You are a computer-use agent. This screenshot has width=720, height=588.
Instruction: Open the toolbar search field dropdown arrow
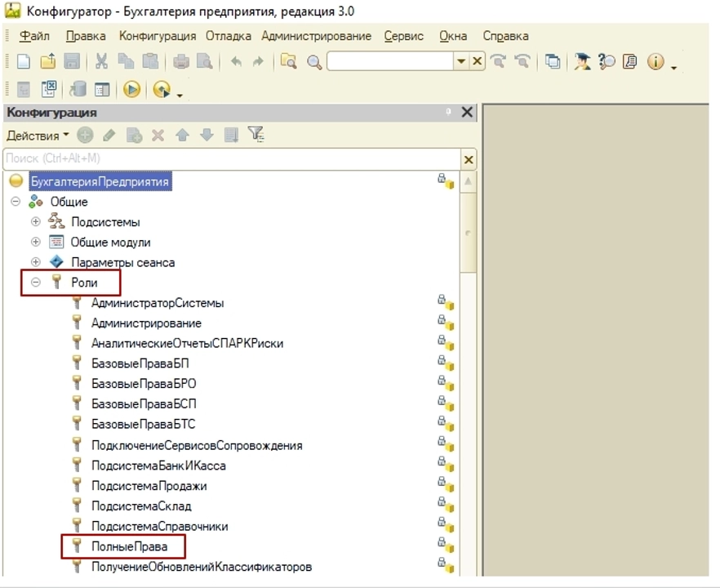461,61
